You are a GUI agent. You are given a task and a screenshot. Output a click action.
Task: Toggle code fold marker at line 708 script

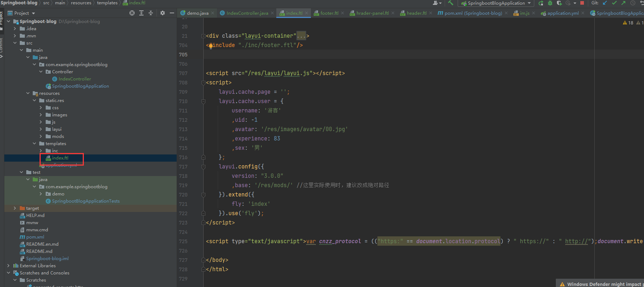203,83
